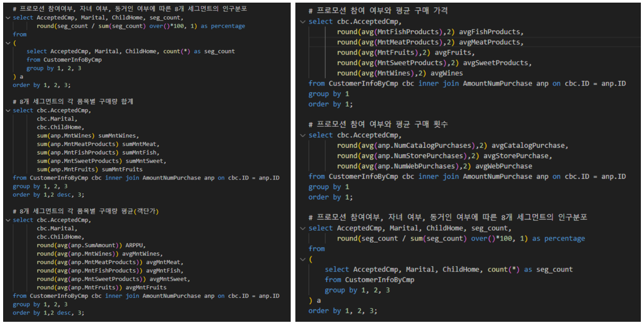Click the line ending with avgMntSweet

tap(113, 279)
